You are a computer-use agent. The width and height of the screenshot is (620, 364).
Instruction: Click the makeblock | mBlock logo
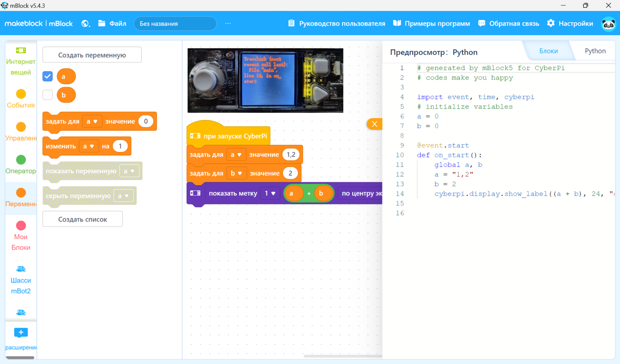click(39, 23)
